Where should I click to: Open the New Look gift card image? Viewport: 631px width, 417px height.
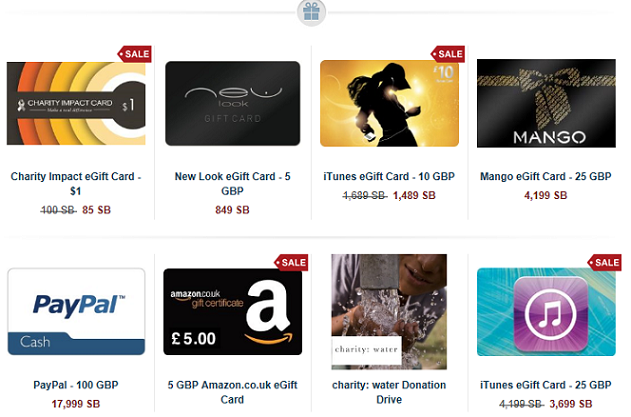[x=233, y=103]
